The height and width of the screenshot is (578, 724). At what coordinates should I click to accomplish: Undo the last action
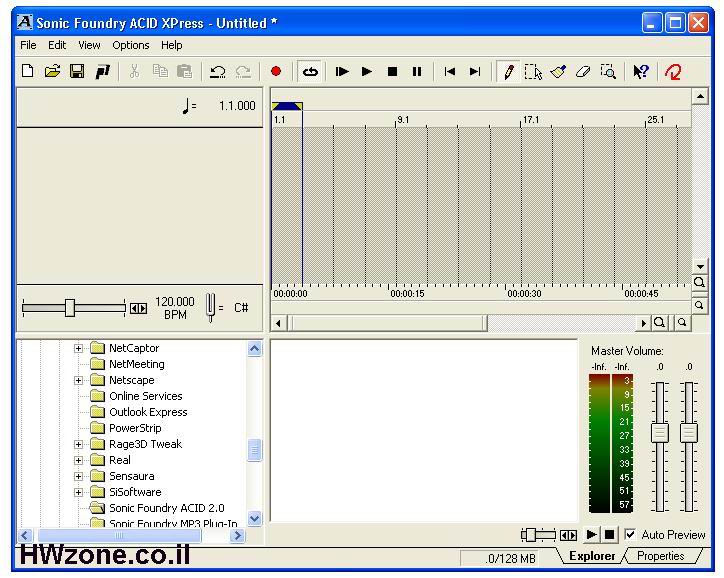click(x=217, y=72)
